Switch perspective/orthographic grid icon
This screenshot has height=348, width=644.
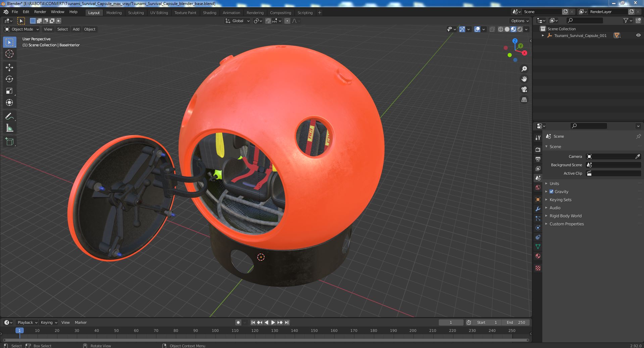point(524,100)
